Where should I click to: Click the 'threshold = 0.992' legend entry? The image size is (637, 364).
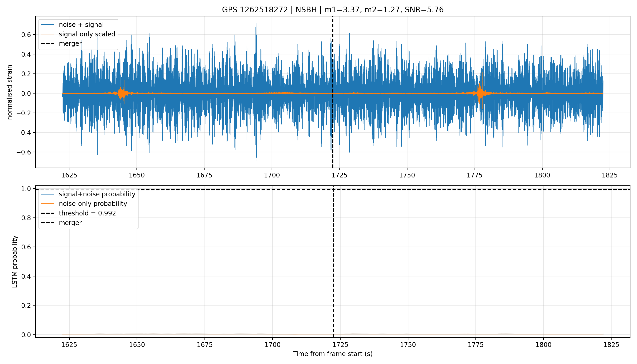click(78, 213)
